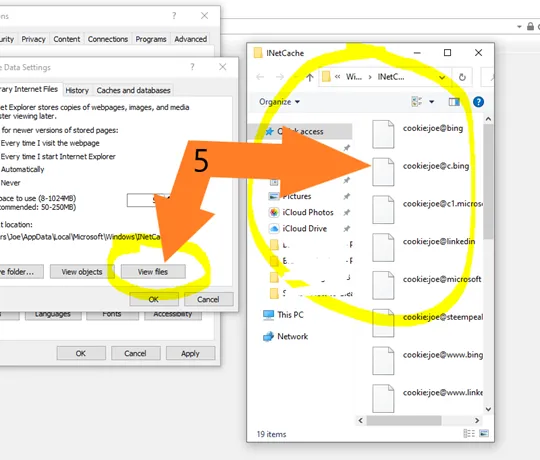
Task: Switch to Caches and databases tab
Action: pyautogui.click(x=133, y=90)
